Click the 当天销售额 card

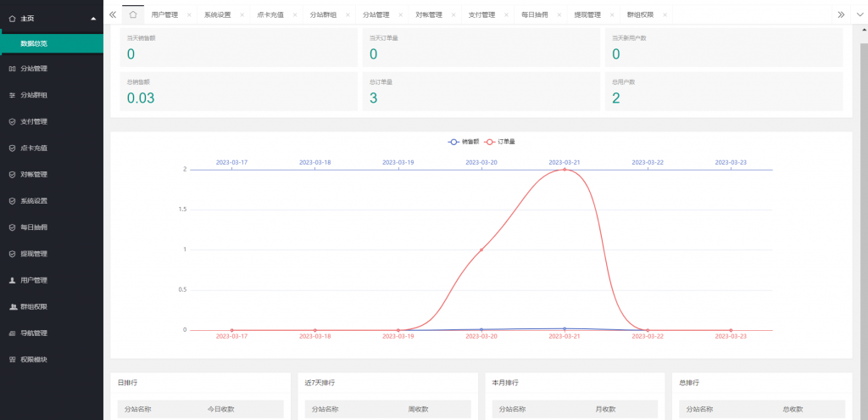click(238, 48)
